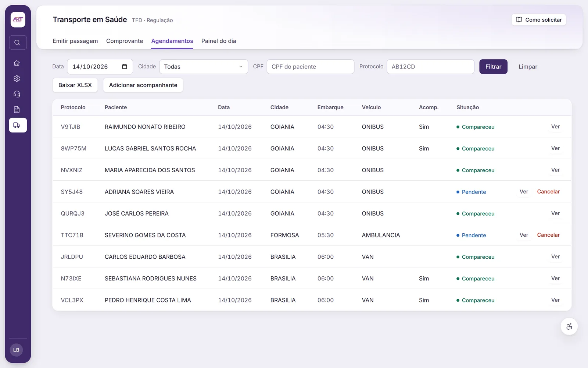Viewport: 588px width, 368px height.
Task: Open the accessibility floating button
Action: click(569, 326)
